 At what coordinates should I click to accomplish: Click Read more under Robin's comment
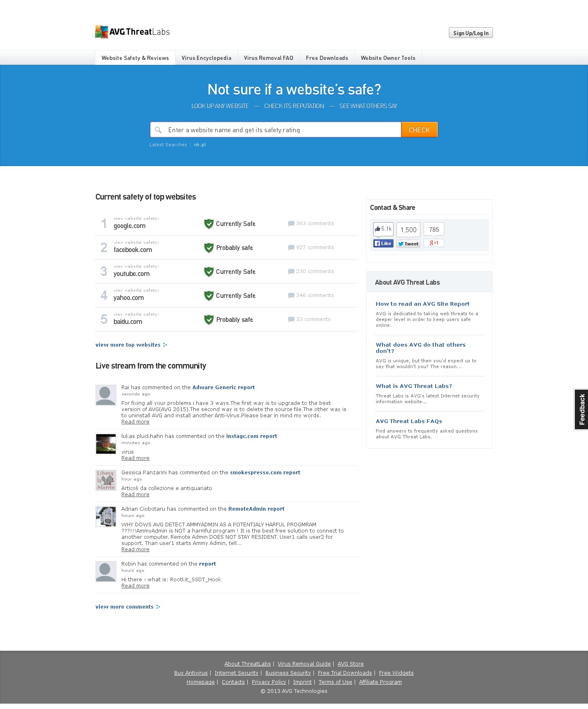click(135, 586)
